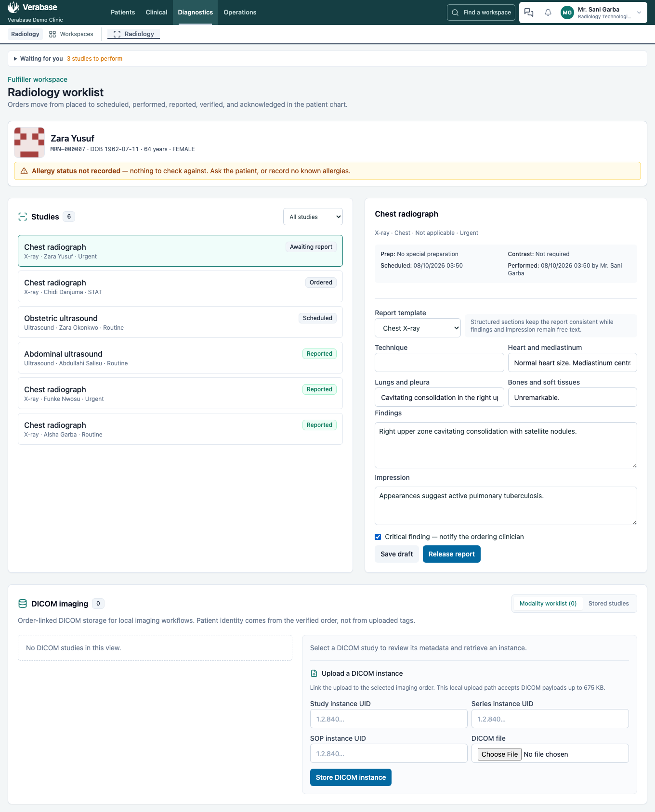Click the Radiology scan tab icon
Image resolution: width=655 pixels, height=812 pixels.
point(117,34)
